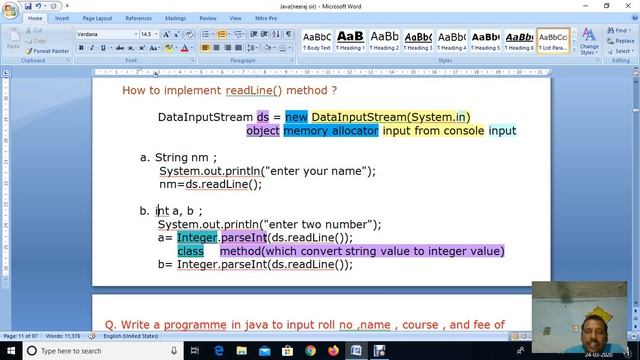Image resolution: width=640 pixels, height=360 pixels.
Task: Open the shading color menu
Action: pyautogui.click(x=269, y=48)
